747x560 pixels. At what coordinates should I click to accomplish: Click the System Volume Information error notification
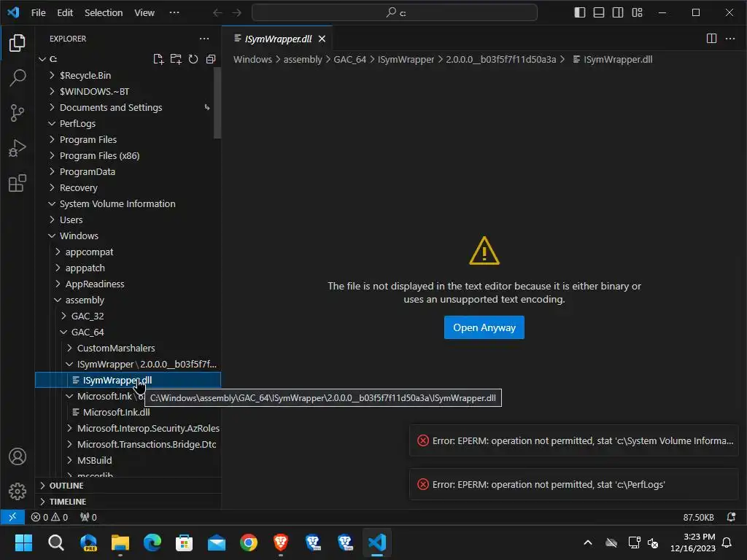tap(573, 441)
